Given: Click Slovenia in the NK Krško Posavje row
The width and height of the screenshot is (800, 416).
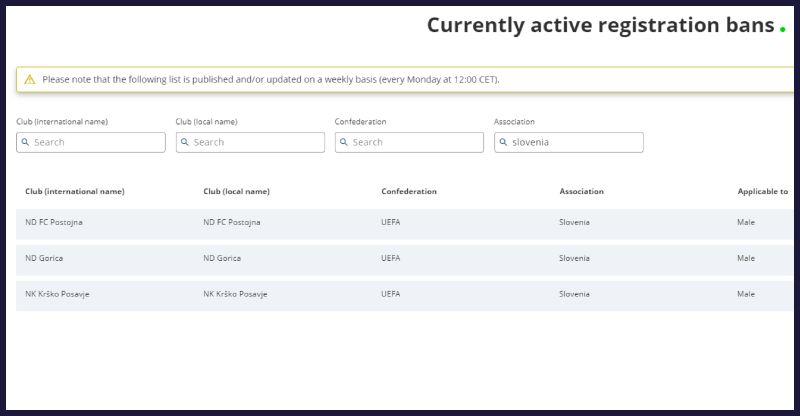Looking at the screenshot, I should 574,294.
